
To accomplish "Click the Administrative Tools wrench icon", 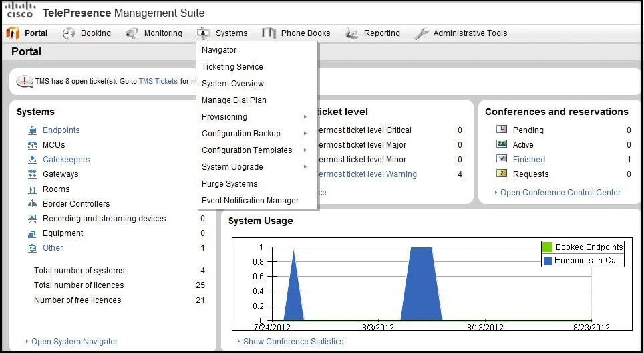I will (422, 33).
